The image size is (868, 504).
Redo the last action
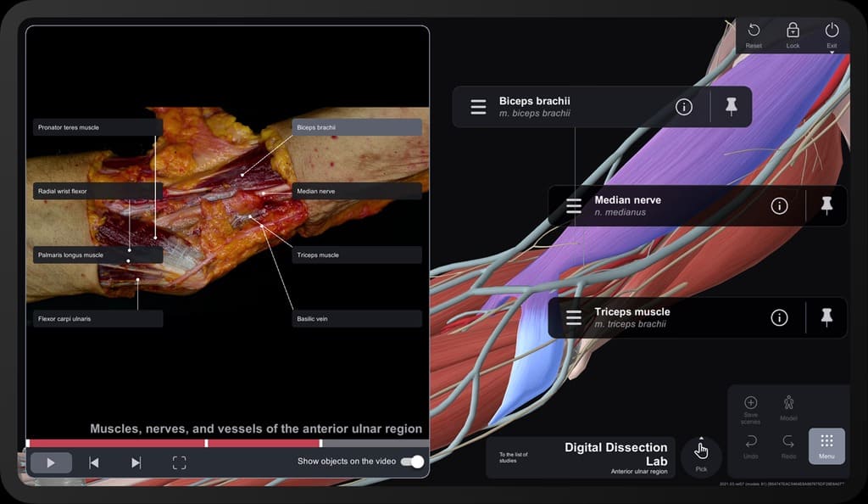[788, 445]
